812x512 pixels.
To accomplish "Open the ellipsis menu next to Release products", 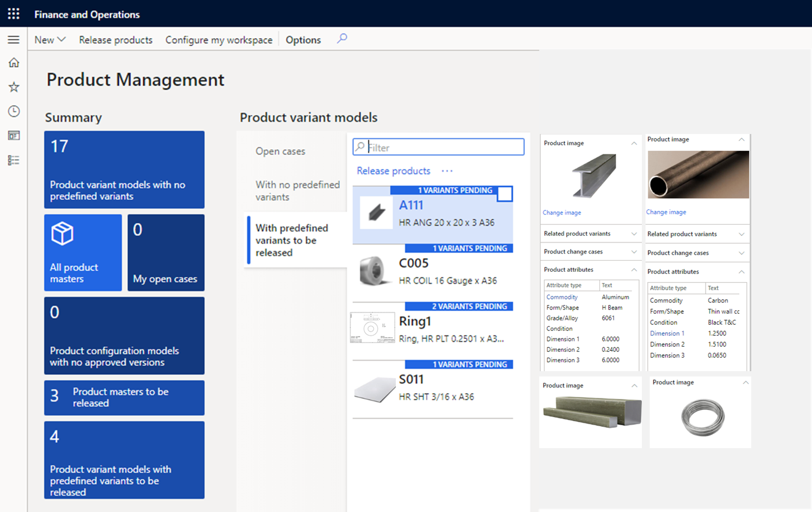I will tap(447, 171).
